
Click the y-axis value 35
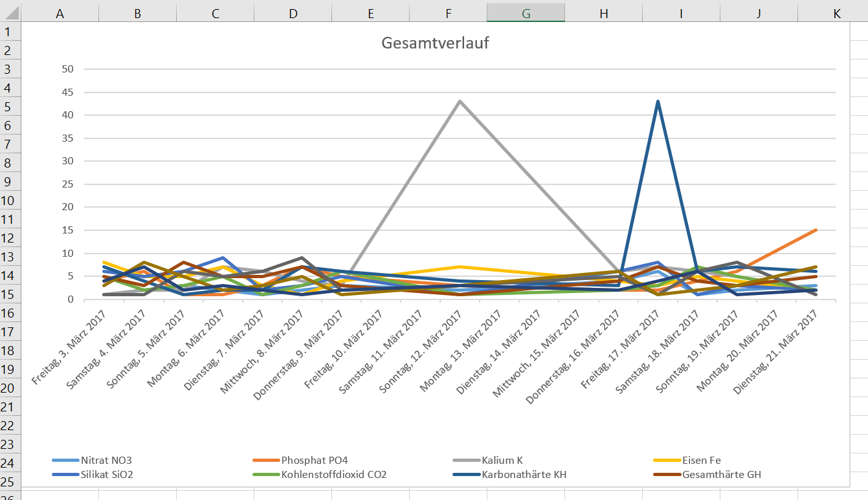tap(69, 138)
